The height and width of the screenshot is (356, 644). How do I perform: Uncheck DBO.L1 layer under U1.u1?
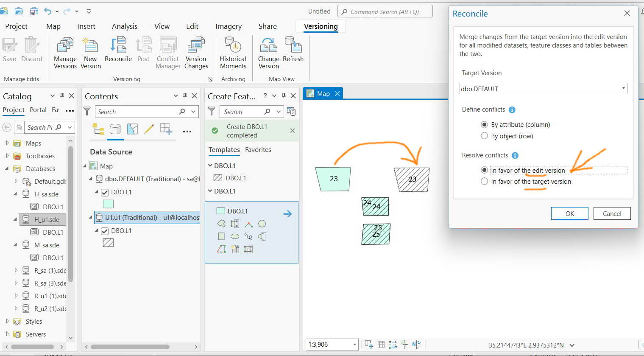pyautogui.click(x=105, y=231)
